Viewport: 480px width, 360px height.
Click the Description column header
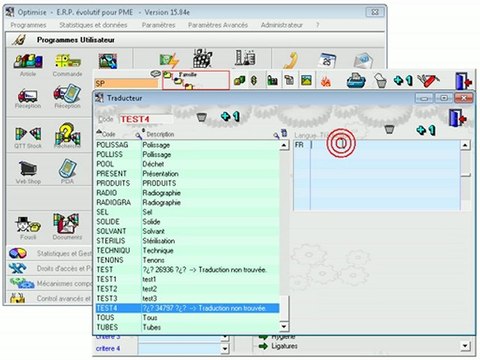point(160,134)
